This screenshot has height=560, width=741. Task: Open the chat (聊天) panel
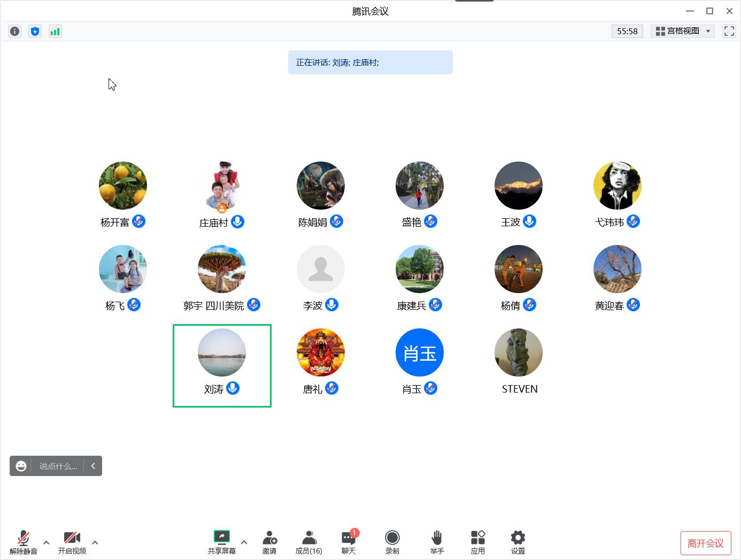pyautogui.click(x=349, y=542)
